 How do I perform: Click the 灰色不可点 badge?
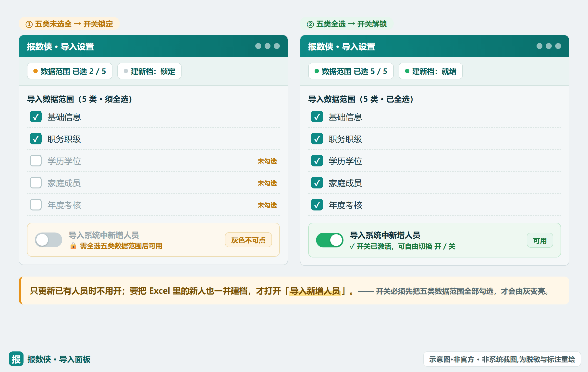[248, 240]
